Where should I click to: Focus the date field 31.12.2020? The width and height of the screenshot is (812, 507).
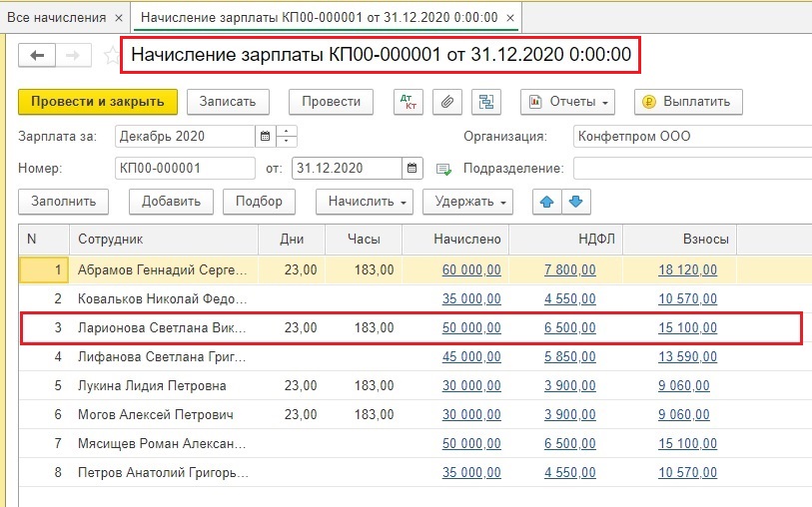[347, 168]
